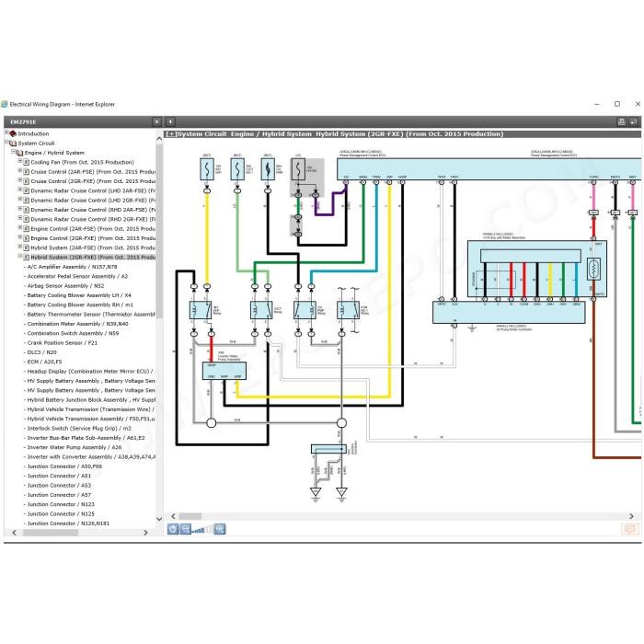Expand the Hybrid System (2AR-FSE) node
644x644 pixels.
coord(19,247)
